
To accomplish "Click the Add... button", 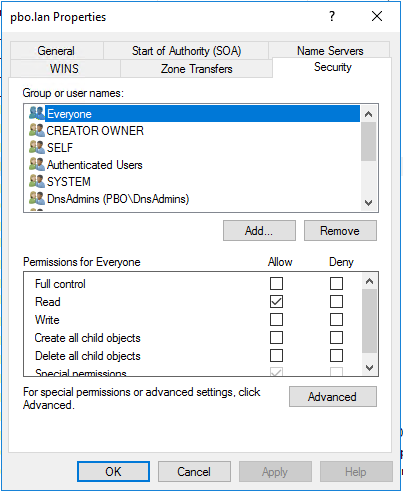I will click(x=259, y=230).
